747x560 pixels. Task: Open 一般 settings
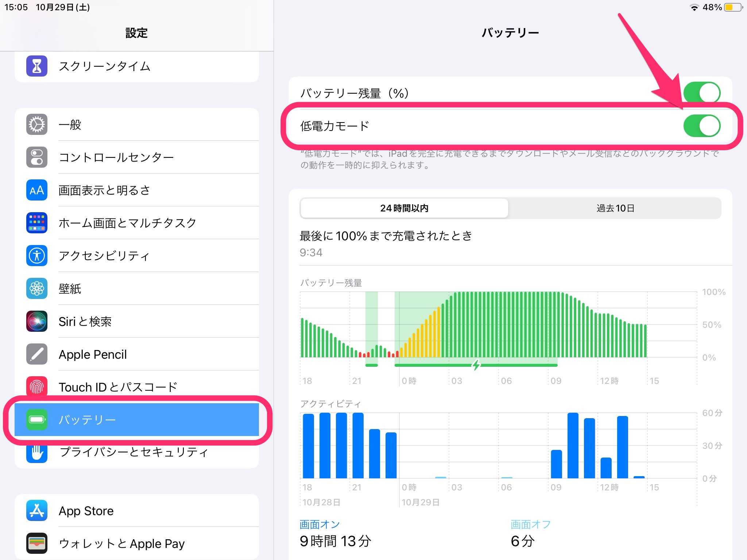pos(137,124)
